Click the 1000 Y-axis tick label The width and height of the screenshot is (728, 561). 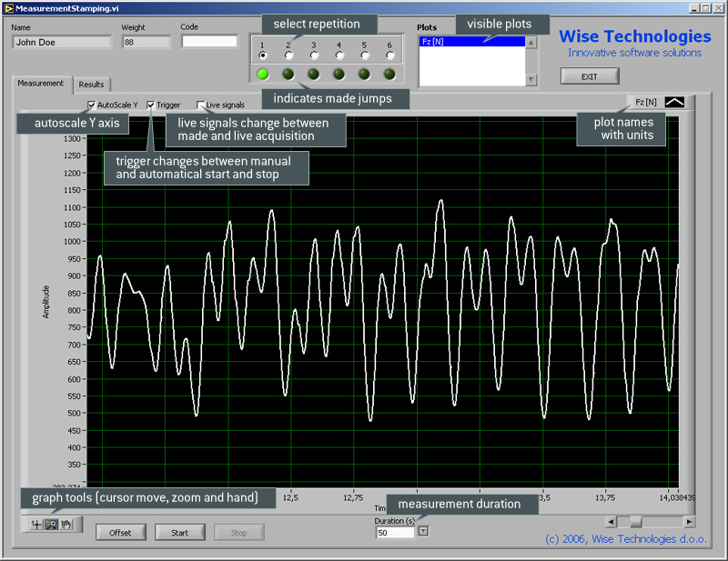point(73,241)
